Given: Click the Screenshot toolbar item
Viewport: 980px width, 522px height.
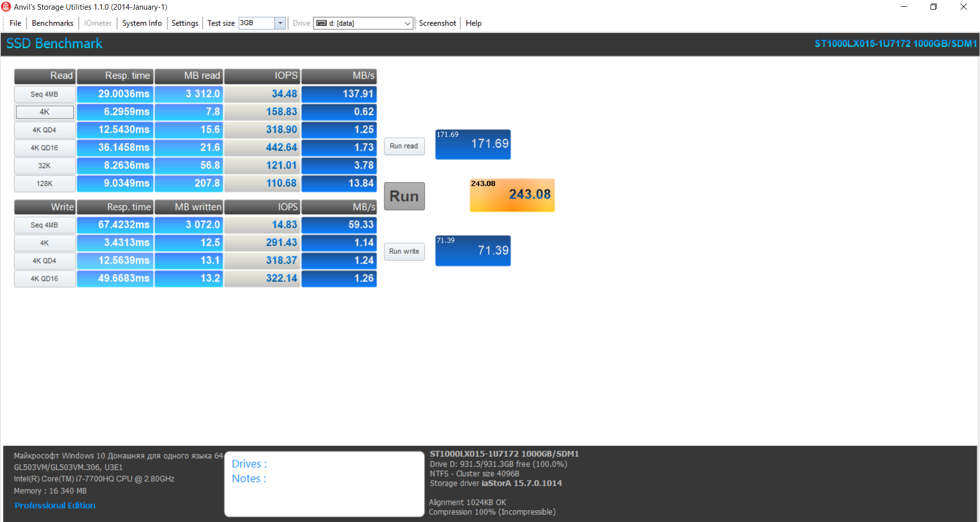Looking at the screenshot, I should pyautogui.click(x=437, y=23).
